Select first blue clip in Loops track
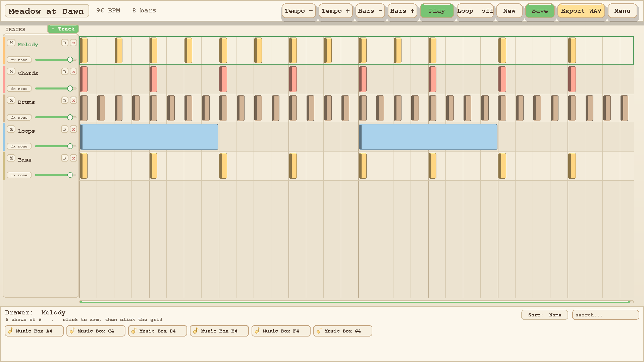This screenshot has width=644, height=362. pyautogui.click(x=149, y=137)
